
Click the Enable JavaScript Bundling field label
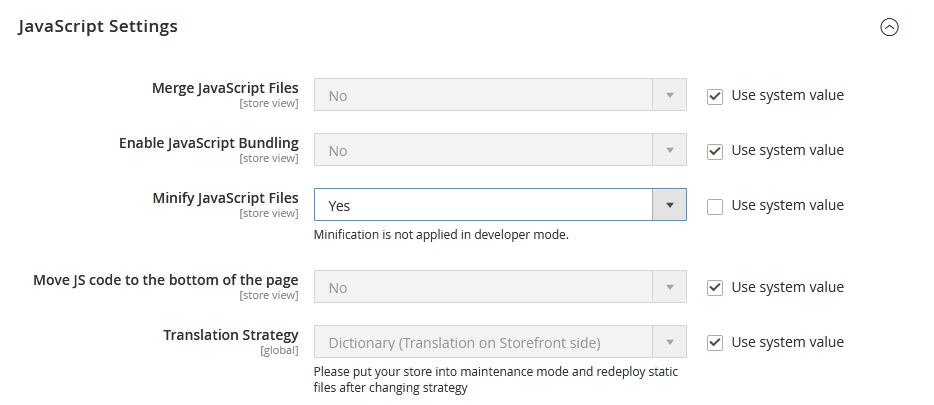(208, 143)
